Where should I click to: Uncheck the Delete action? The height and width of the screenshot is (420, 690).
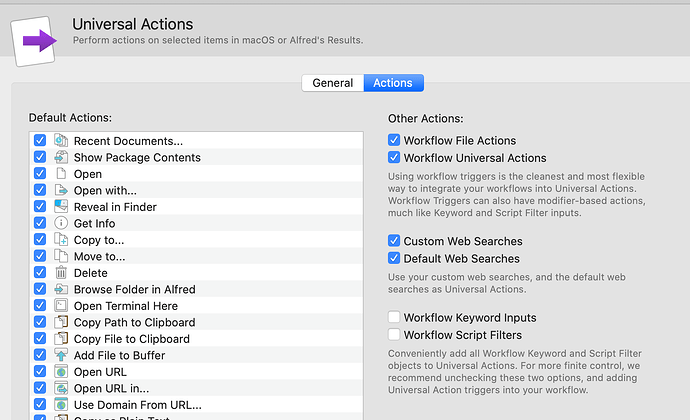40,273
